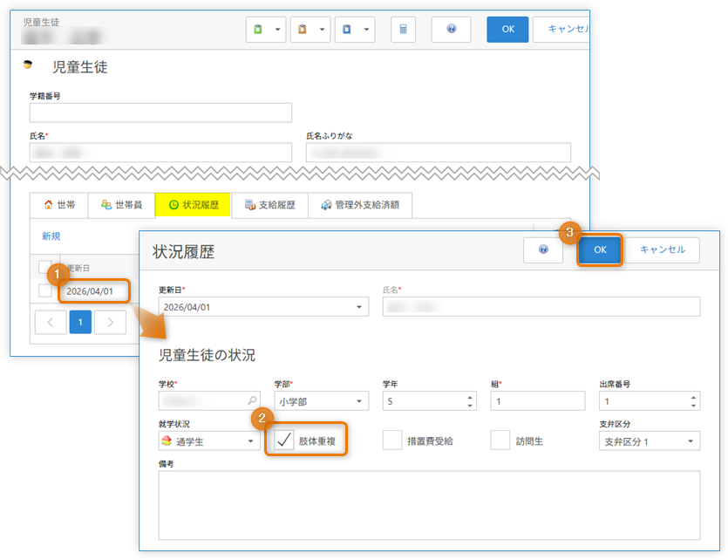This screenshot has height=560, width=728.
Task: Click the 支給履歴 tab icon
Action: pyautogui.click(x=250, y=205)
